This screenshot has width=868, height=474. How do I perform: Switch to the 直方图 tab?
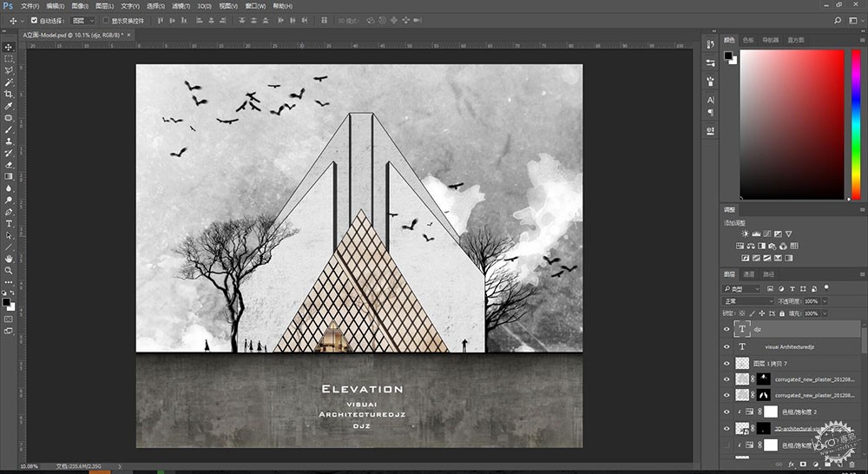tap(795, 40)
